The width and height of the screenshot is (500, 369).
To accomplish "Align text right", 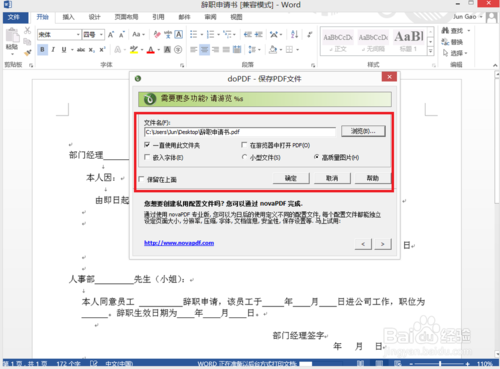I will tap(215, 50).
